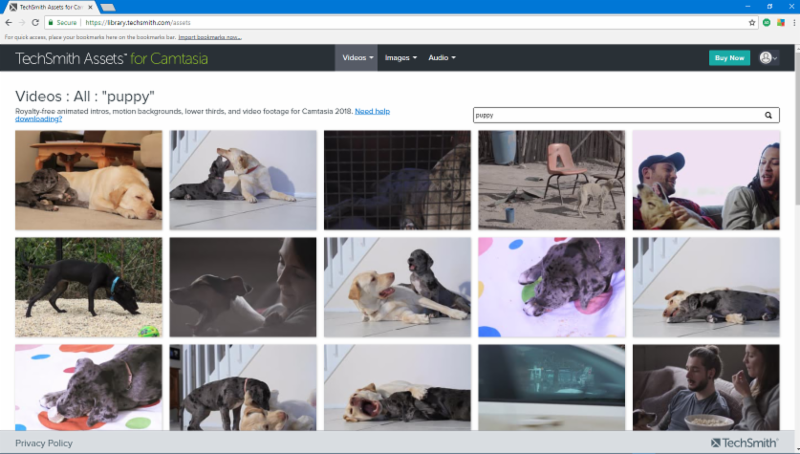This screenshot has height=454, width=800.
Task: Click the Buy Now button
Action: pos(729,58)
